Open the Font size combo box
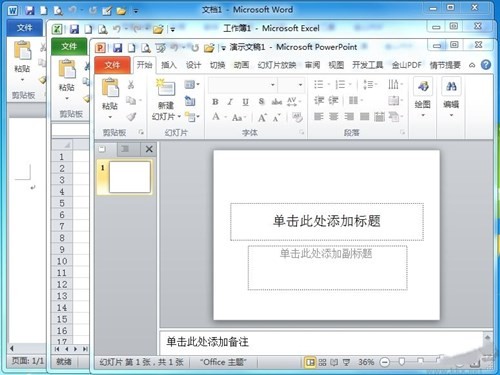The height and width of the screenshot is (375, 500). [291, 85]
